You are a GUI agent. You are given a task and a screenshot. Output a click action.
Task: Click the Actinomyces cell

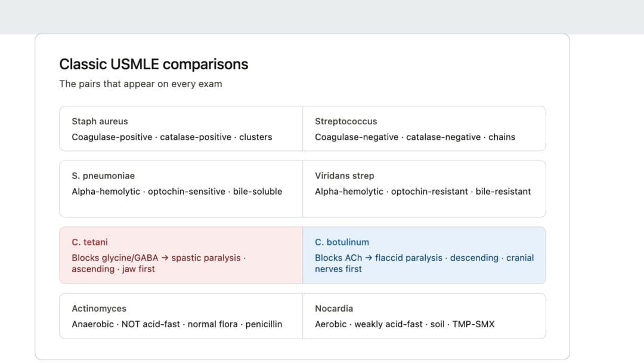point(181,316)
